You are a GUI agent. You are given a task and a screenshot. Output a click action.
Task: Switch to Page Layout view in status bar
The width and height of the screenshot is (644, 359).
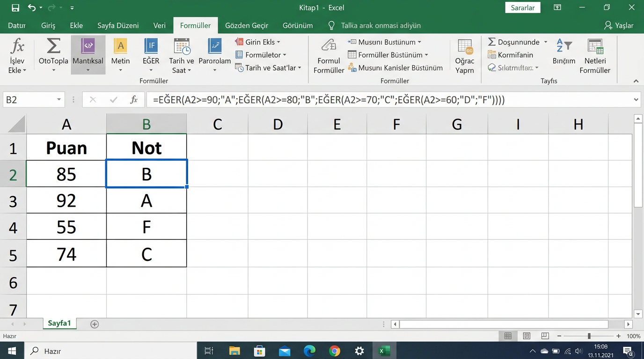pyautogui.click(x=527, y=336)
